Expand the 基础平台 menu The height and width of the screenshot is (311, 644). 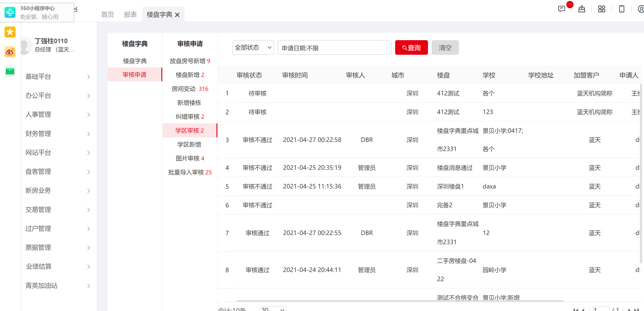58,77
